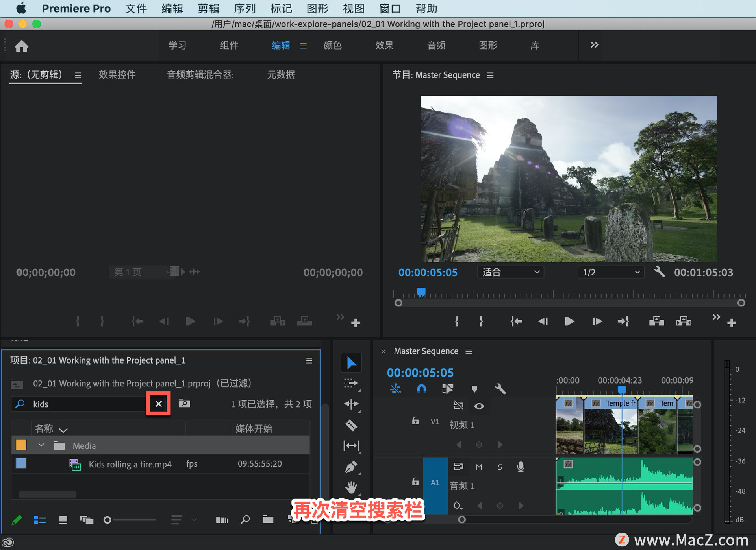This screenshot has width=756, height=550.
Task: Toggle the timeline Snap magnet
Action: 421,389
